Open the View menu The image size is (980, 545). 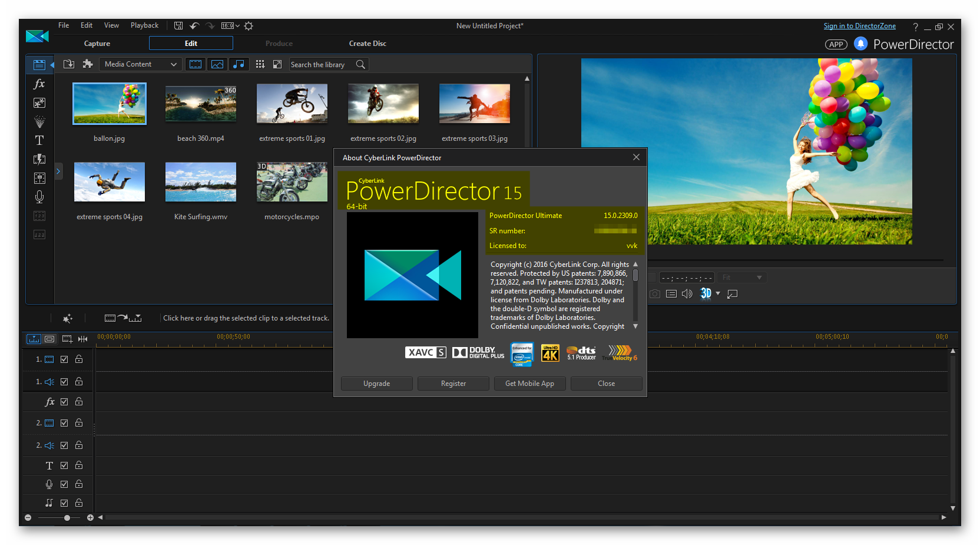111,25
